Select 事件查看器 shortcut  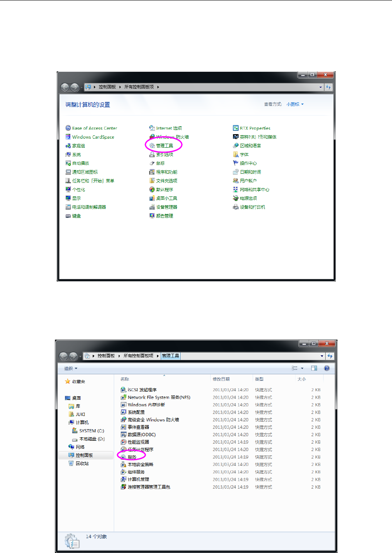135,427
